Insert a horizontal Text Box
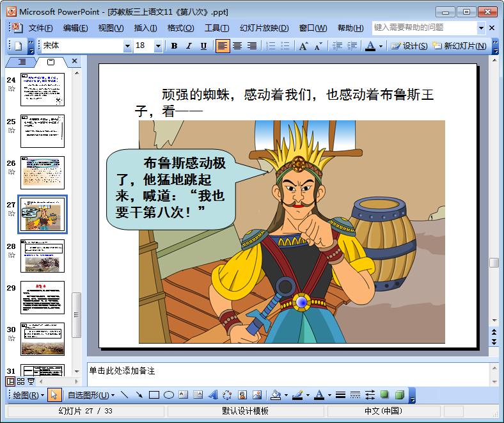 click(x=183, y=395)
